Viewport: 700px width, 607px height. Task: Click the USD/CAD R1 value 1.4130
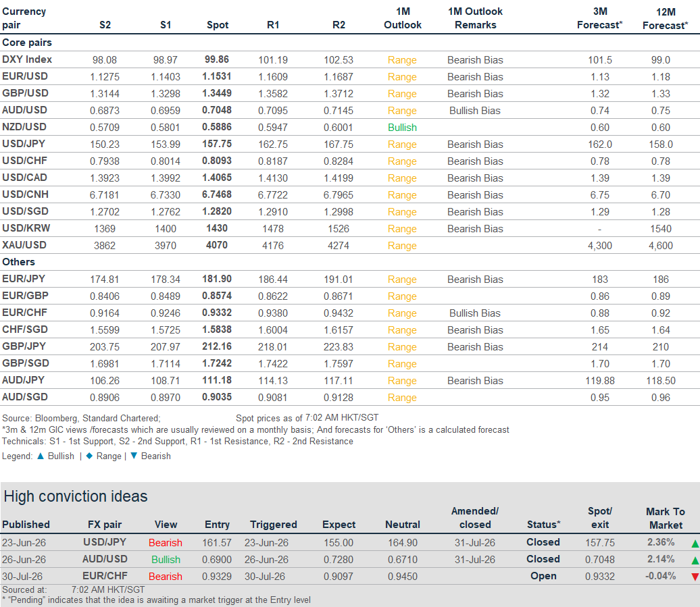[273, 178]
